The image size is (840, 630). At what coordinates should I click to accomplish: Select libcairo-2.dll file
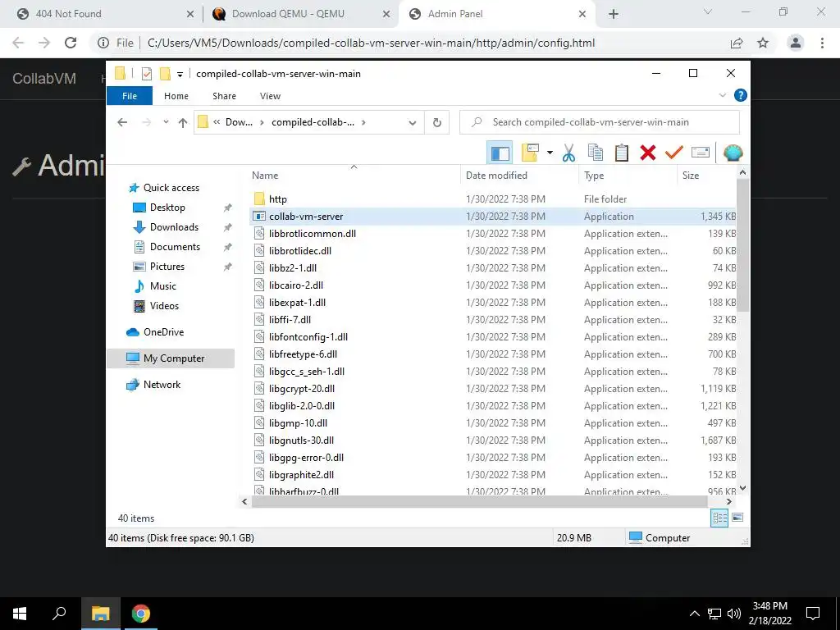[x=295, y=285]
